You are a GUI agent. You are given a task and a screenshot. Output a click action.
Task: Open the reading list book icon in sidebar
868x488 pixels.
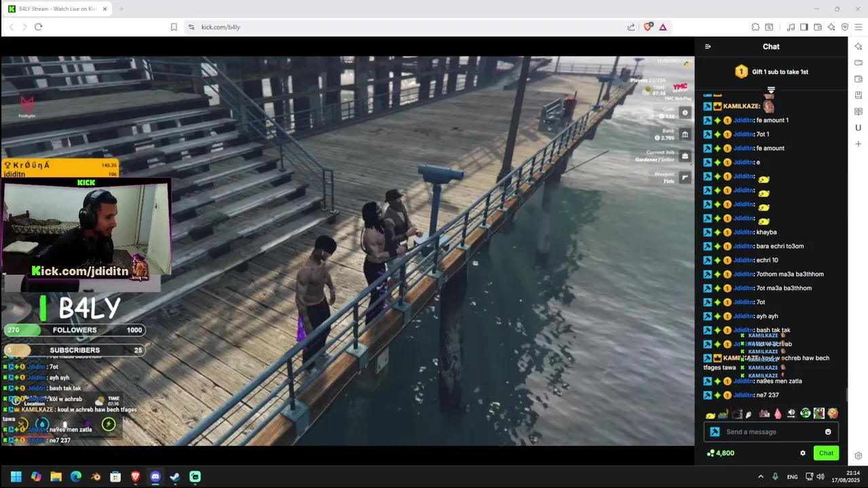859,111
